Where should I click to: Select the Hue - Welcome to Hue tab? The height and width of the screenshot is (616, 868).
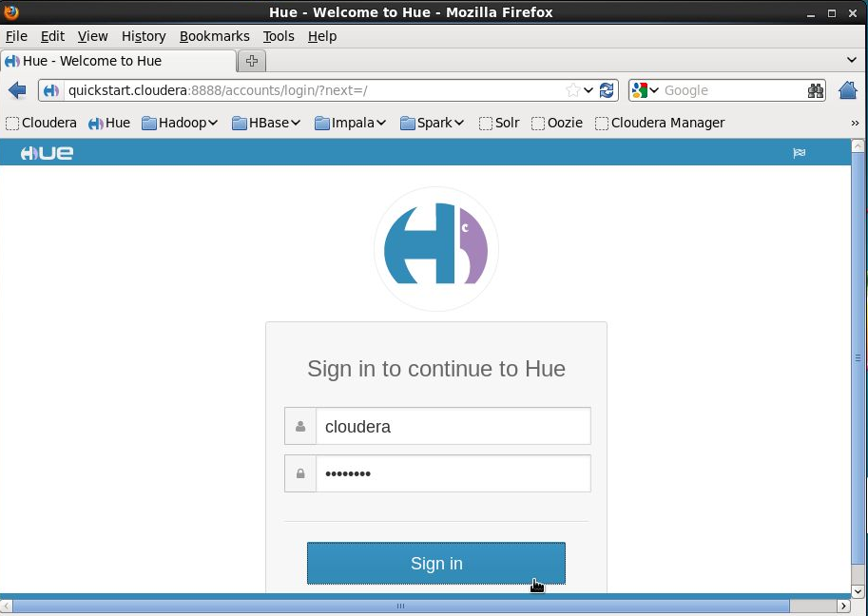point(119,61)
